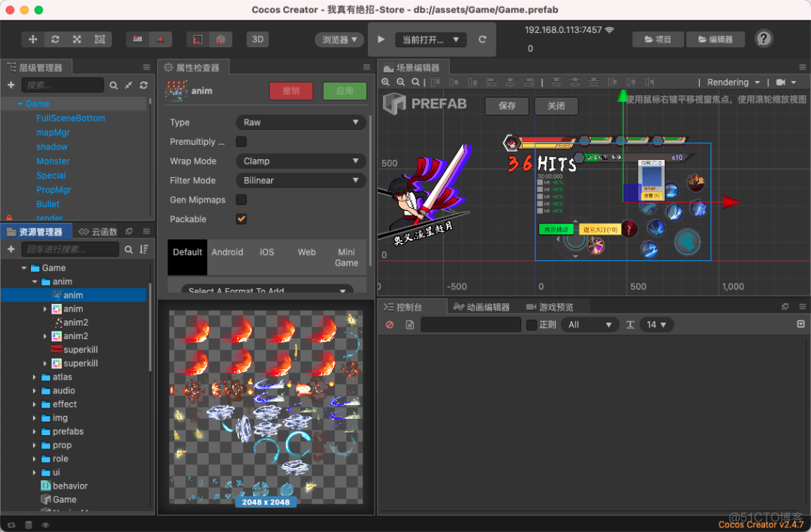
Task: Click the 撤销 revert button
Action: 291,91
